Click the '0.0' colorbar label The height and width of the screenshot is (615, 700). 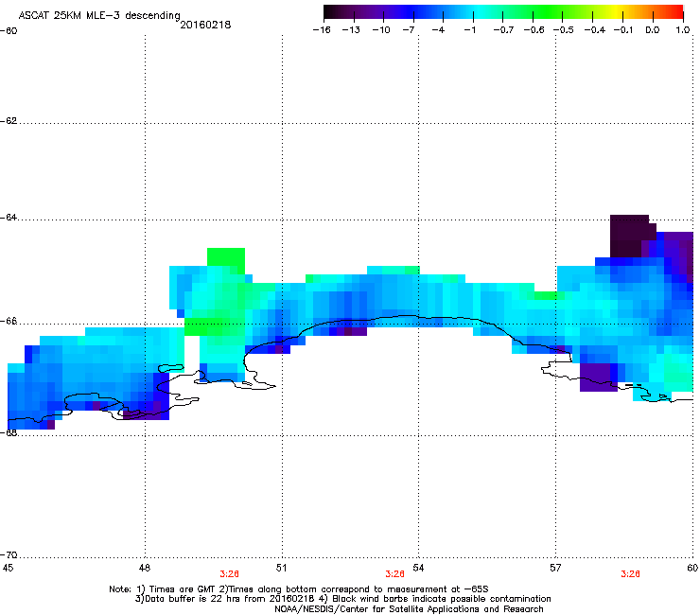[653, 30]
